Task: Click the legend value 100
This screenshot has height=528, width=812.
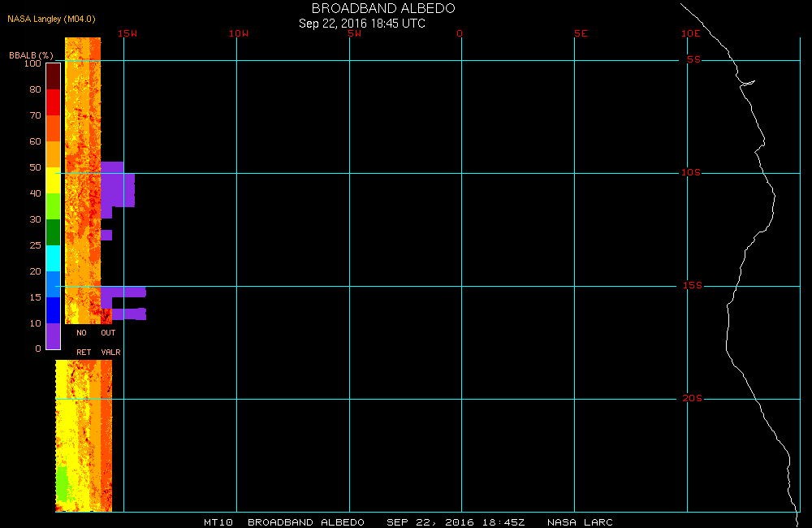Action: pos(32,63)
